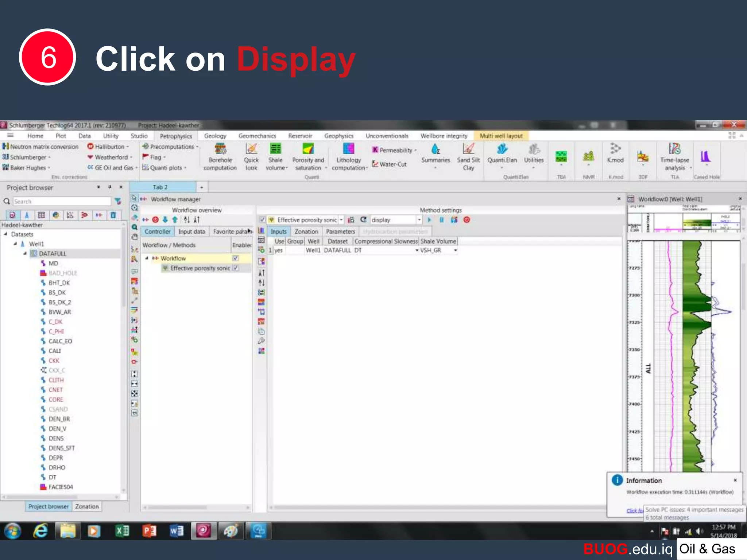Viewport: 747px width, 560px height.
Task: Toggle the Workflow enabled checkbox
Action: tap(236, 258)
